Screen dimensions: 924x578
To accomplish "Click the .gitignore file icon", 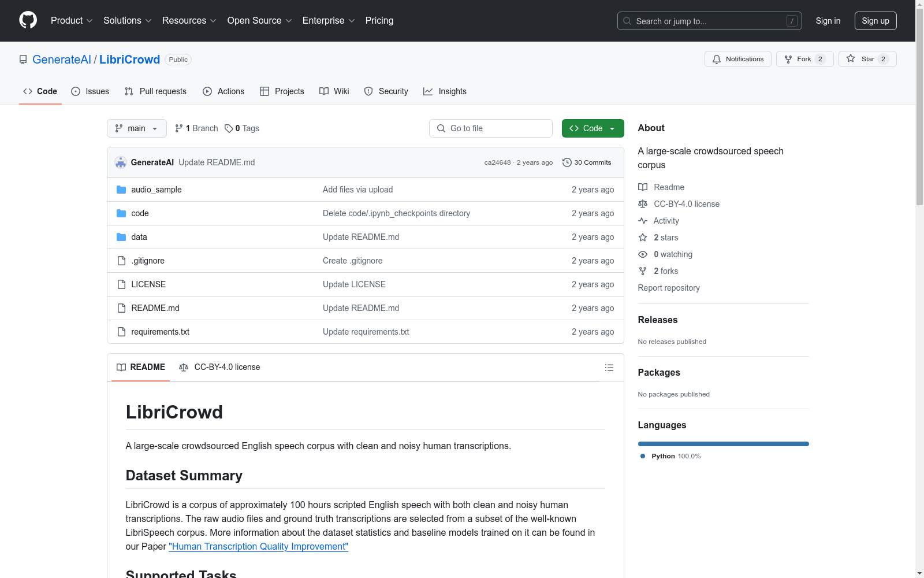I will tap(121, 261).
